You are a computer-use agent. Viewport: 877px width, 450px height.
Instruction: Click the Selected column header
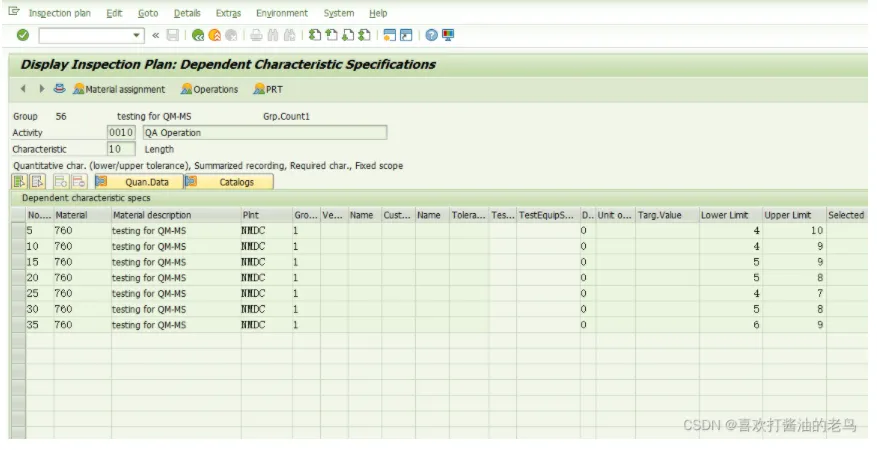tap(847, 215)
